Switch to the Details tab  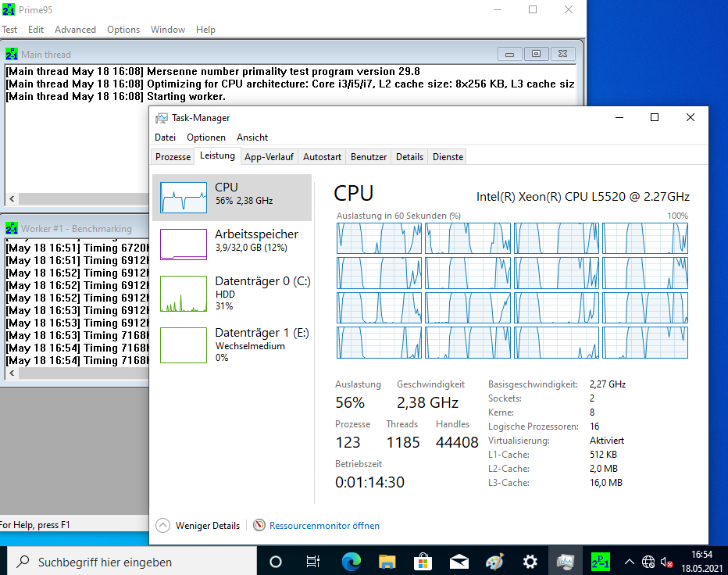[x=409, y=157]
